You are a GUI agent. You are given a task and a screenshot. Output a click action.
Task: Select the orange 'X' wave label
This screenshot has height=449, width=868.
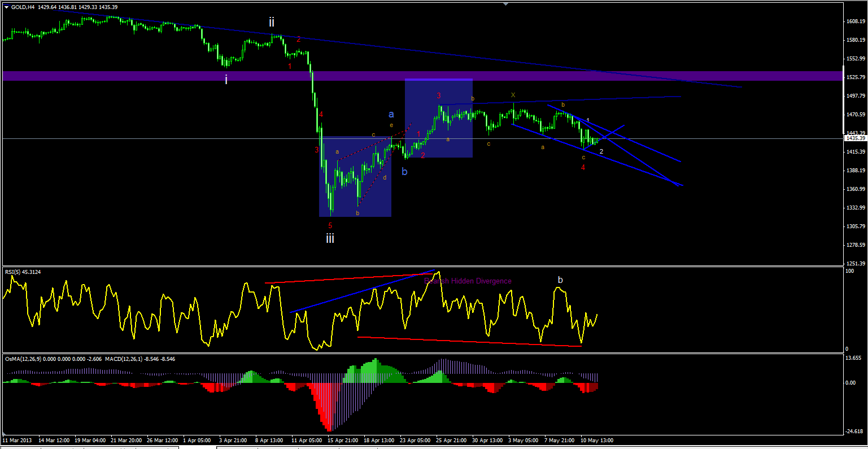click(x=513, y=95)
